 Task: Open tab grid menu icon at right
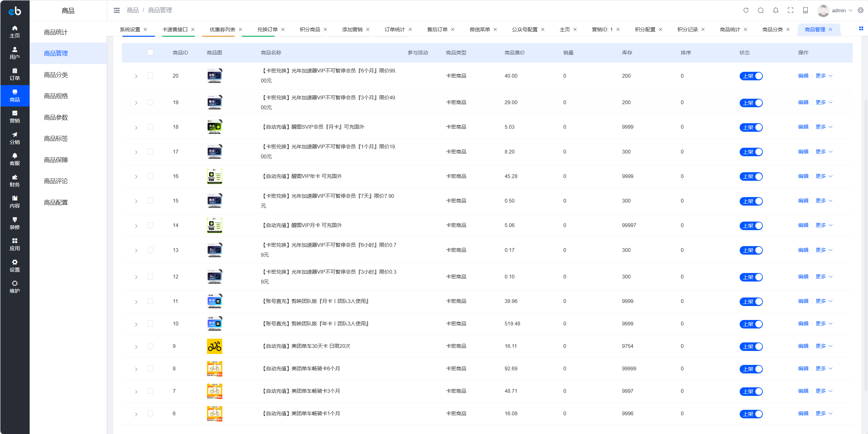coord(861,29)
